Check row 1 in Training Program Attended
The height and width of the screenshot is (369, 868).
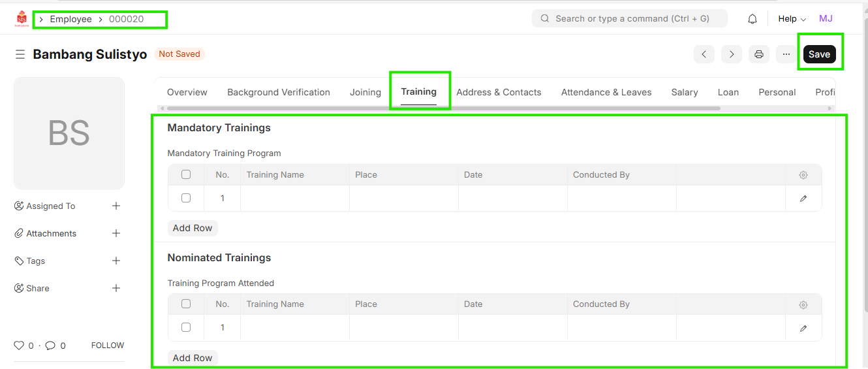pyautogui.click(x=186, y=327)
